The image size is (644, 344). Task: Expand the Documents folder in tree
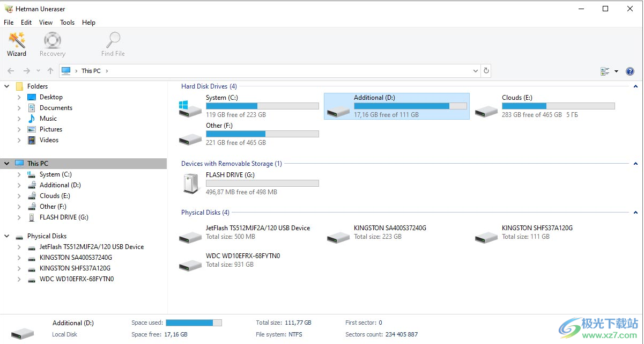point(19,108)
